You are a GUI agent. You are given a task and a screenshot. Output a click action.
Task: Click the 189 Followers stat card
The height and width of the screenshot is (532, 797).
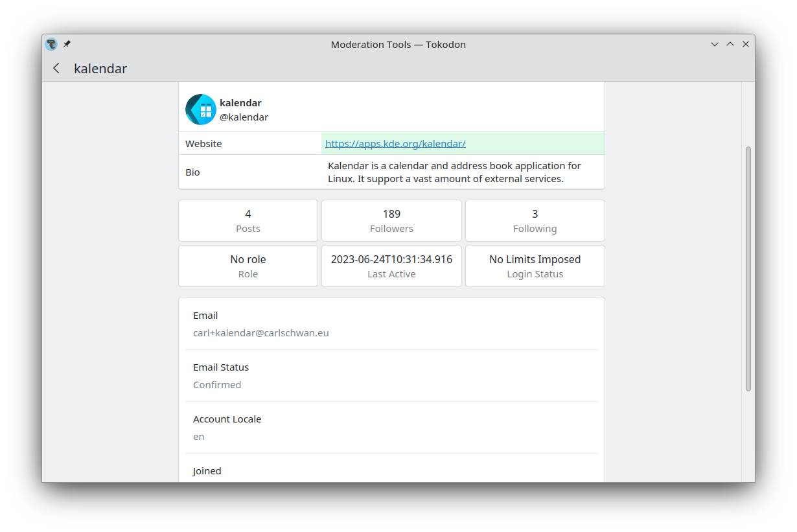coord(391,220)
